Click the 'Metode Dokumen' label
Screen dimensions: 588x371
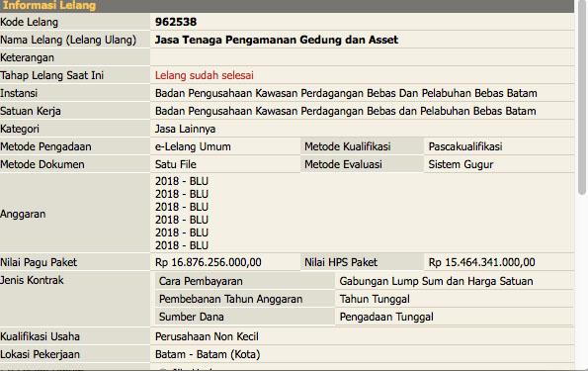pyautogui.click(x=42, y=164)
